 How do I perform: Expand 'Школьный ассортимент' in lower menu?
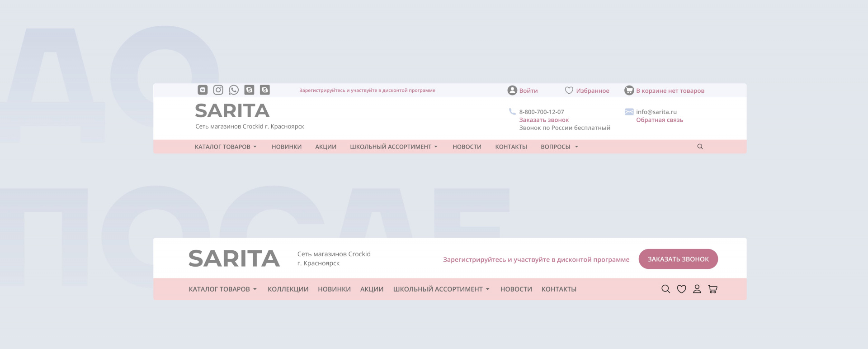click(441, 289)
